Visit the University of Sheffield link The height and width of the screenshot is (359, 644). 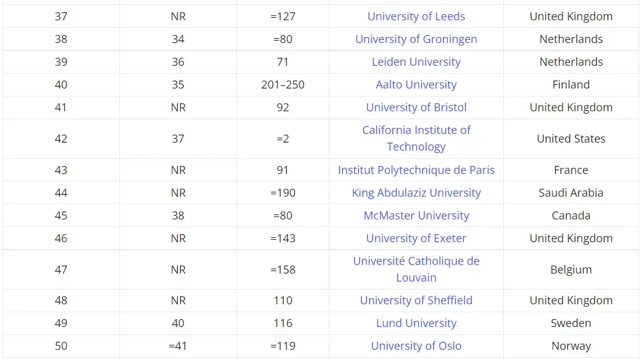(416, 301)
